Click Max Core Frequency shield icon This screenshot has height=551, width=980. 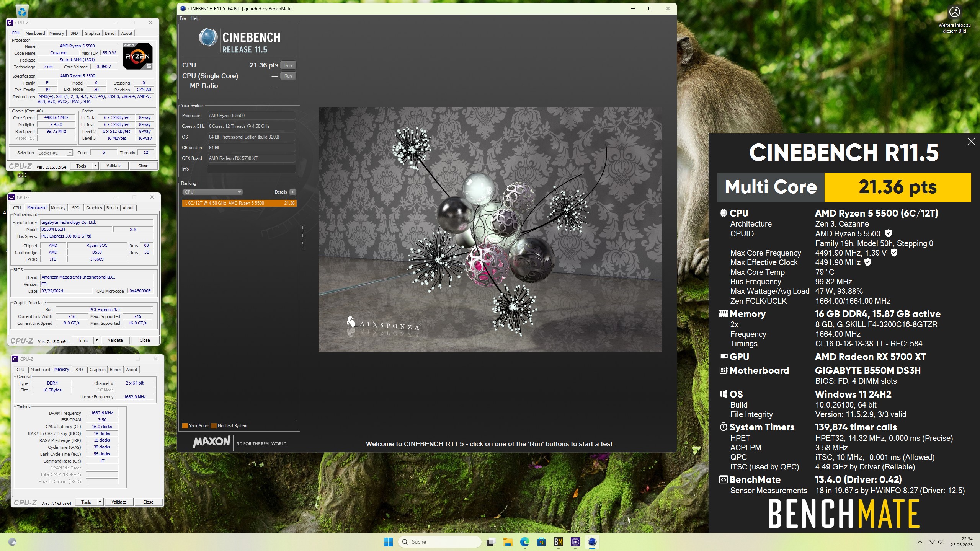(894, 253)
